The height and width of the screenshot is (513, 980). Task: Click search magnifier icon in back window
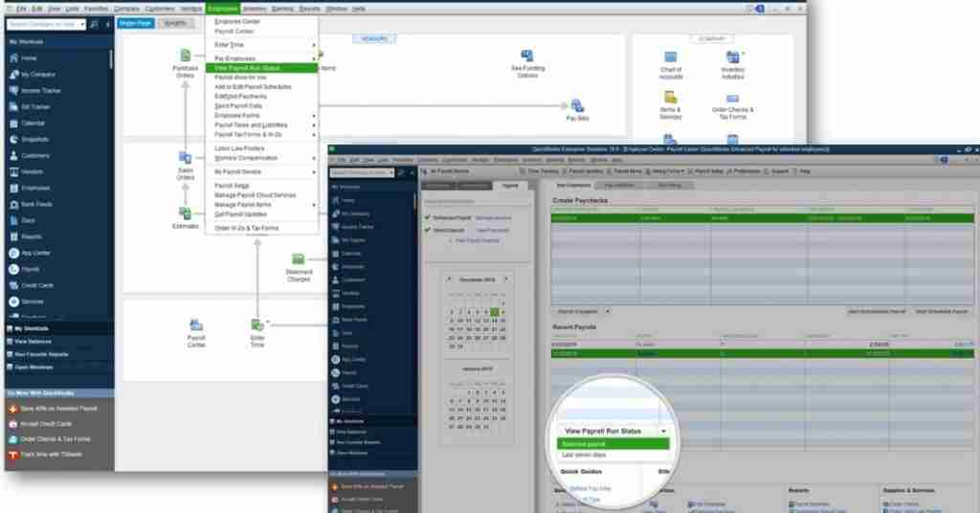point(94,24)
